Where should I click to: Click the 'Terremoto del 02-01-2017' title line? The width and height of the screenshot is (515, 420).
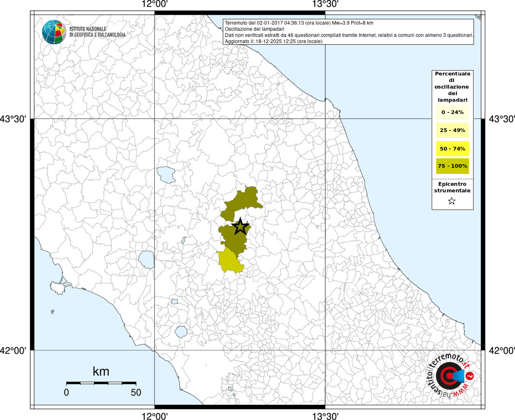[x=299, y=23]
